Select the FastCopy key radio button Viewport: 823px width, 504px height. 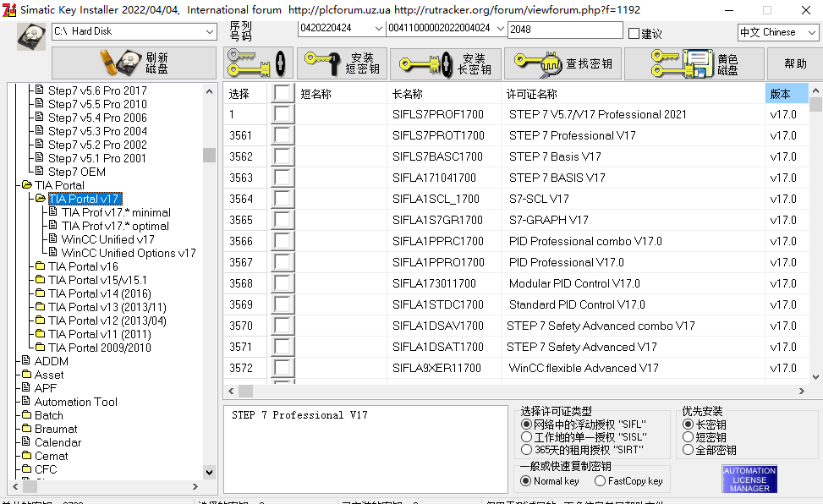tap(600, 481)
